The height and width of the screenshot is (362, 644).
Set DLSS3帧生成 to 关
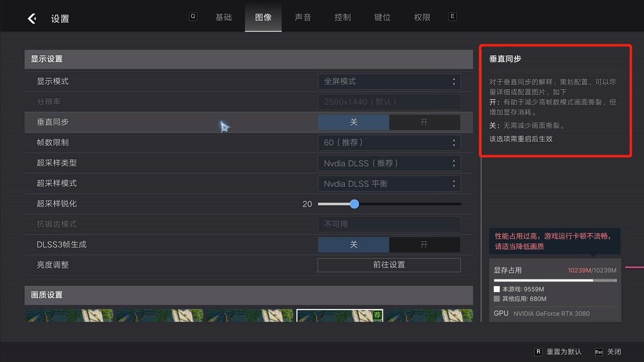(354, 245)
